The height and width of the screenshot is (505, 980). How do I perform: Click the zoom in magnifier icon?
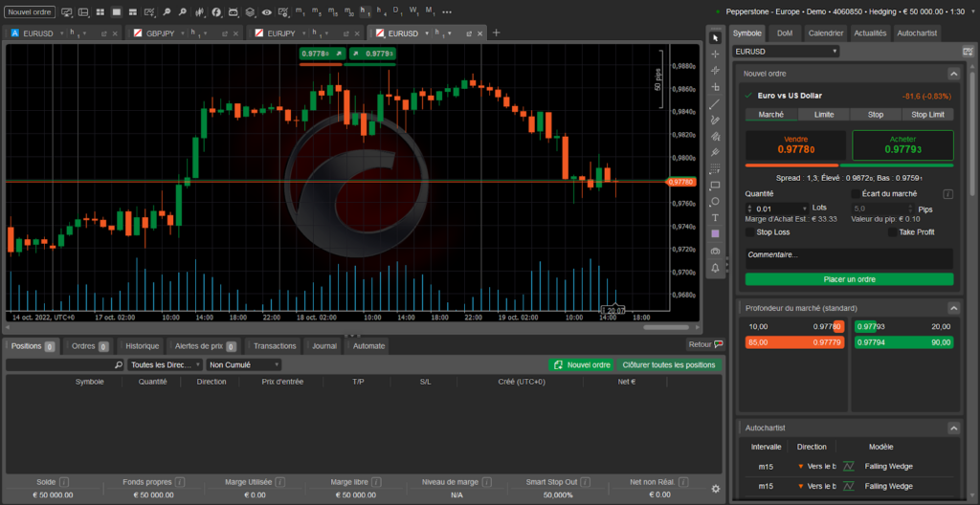182,11
